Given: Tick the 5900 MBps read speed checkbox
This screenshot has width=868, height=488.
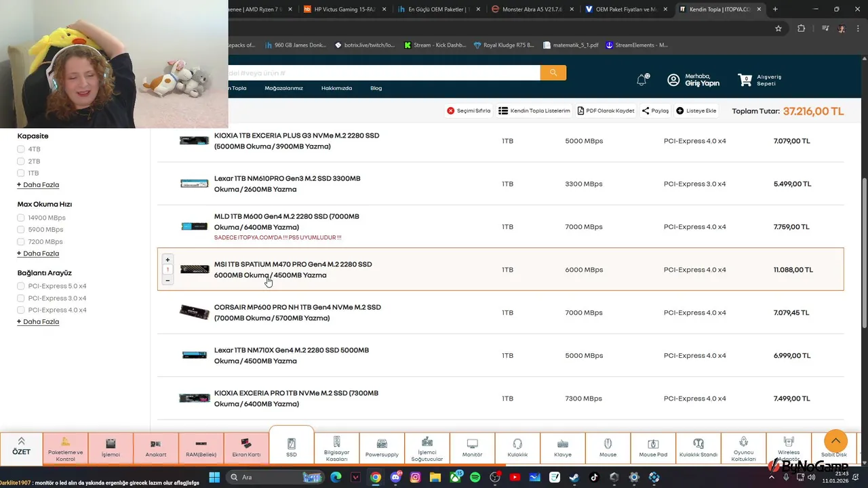Looking at the screenshot, I should click(x=21, y=230).
